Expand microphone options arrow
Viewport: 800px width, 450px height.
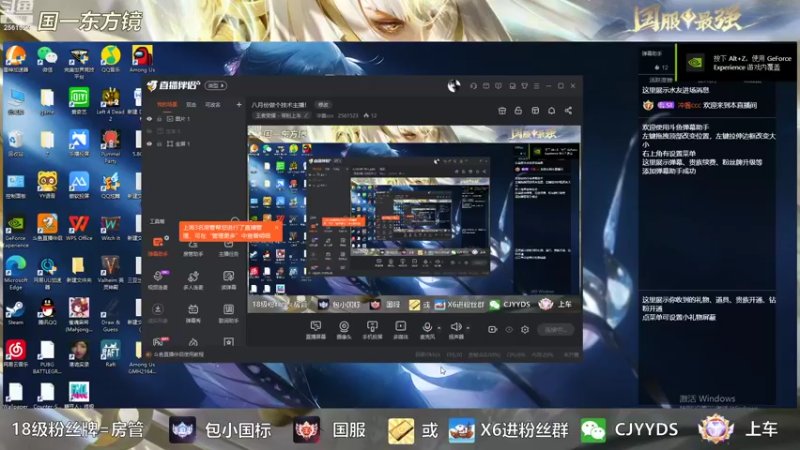coord(439,328)
